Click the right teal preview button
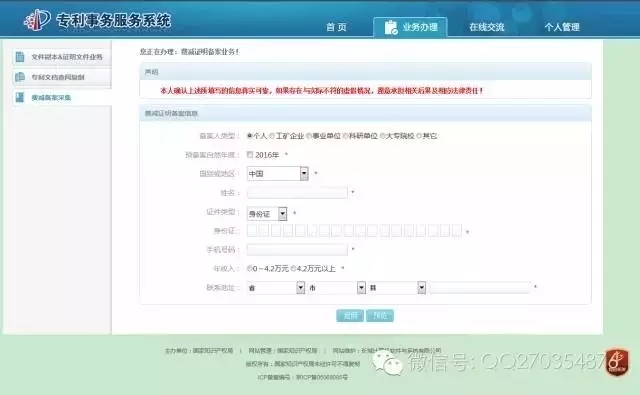This screenshot has height=395, width=640. tap(380, 315)
